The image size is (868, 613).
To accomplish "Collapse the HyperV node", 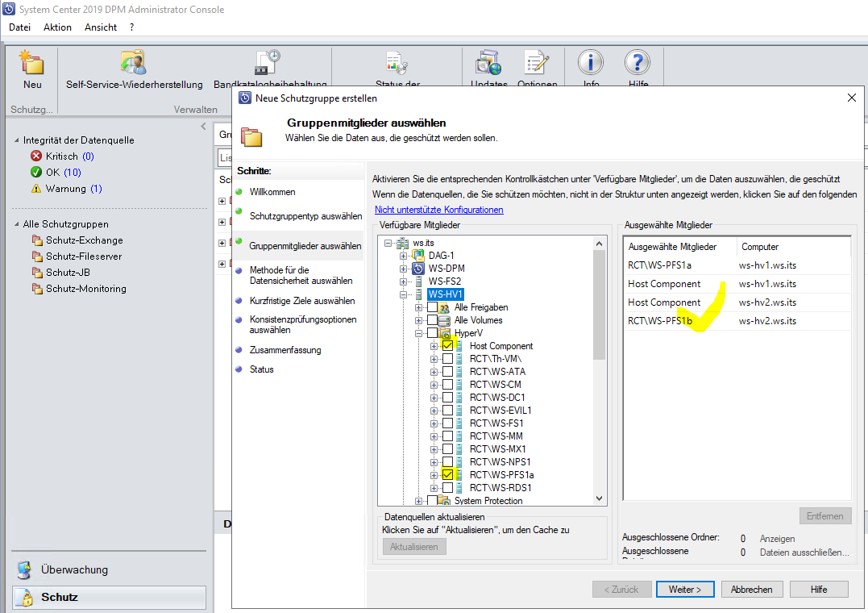I will point(418,332).
